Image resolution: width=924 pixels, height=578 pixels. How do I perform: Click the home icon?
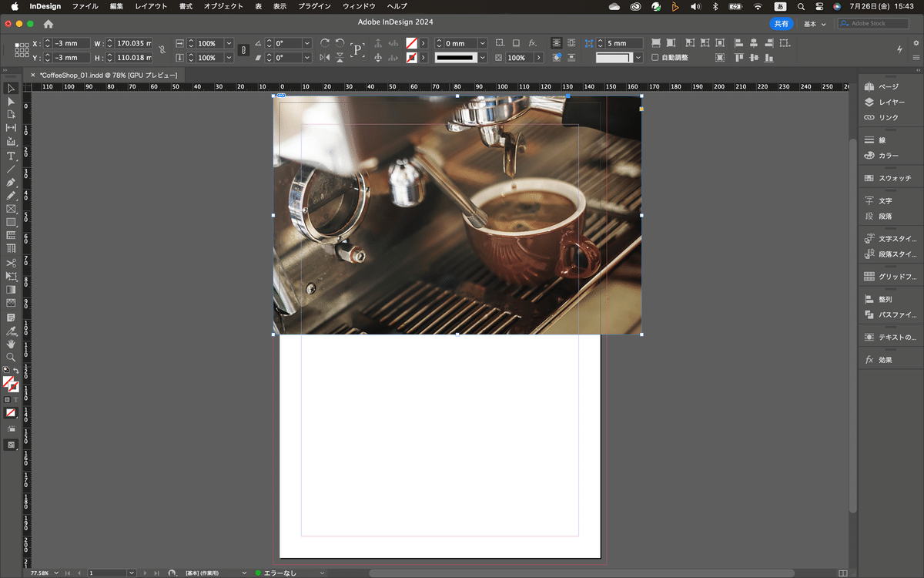[x=49, y=24]
